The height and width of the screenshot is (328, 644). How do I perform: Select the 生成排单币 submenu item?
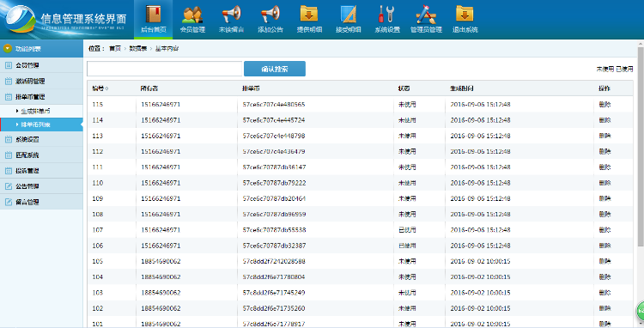[x=35, y=111]
